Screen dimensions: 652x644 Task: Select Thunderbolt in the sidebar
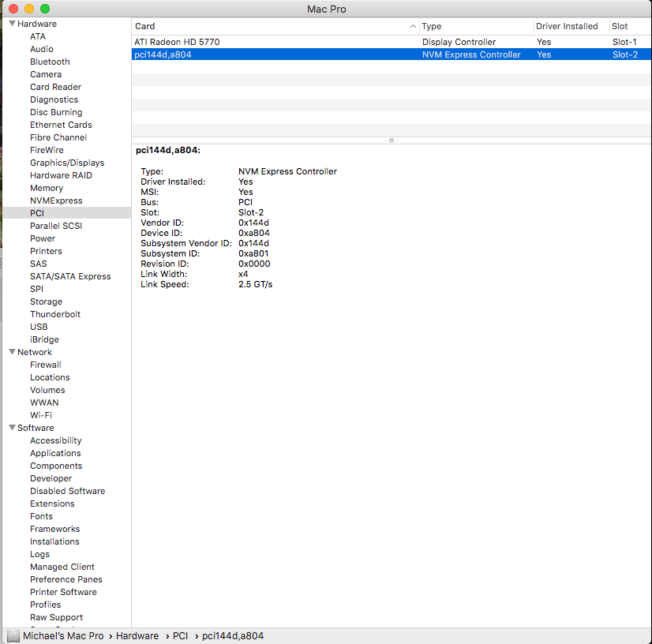[55, 314]
